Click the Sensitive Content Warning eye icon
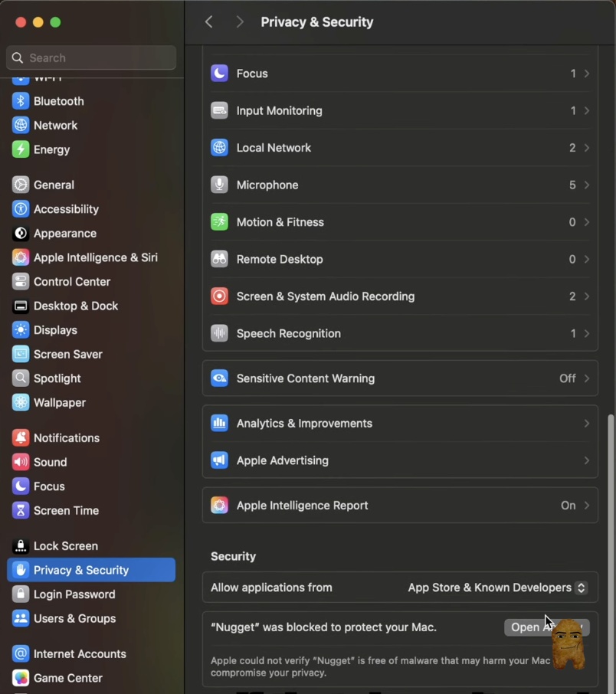 click(219, 378)
